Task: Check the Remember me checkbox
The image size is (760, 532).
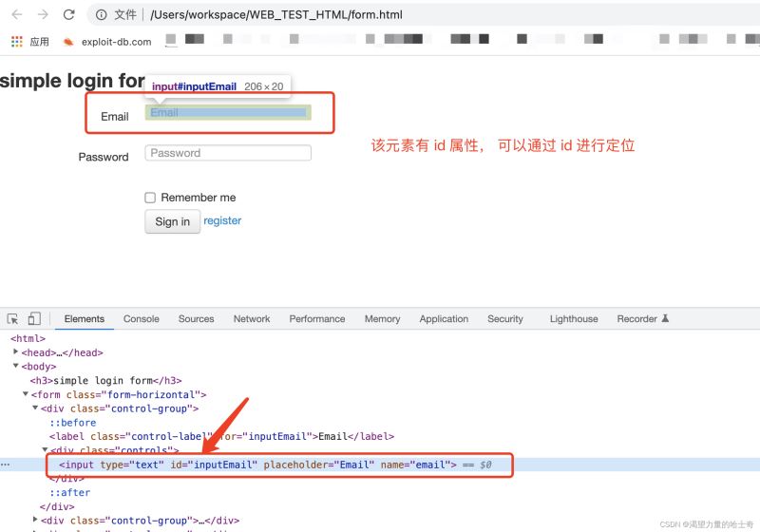Action: 150,198
